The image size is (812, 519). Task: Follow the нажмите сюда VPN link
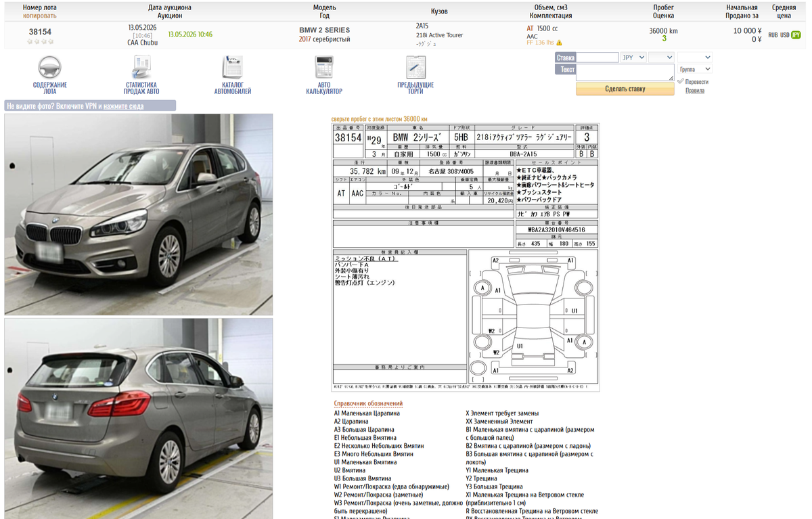click(x=123, y=106)
